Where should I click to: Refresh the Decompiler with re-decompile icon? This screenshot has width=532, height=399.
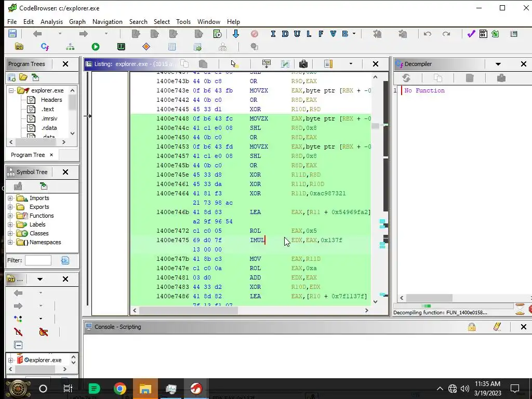(406, 78)
